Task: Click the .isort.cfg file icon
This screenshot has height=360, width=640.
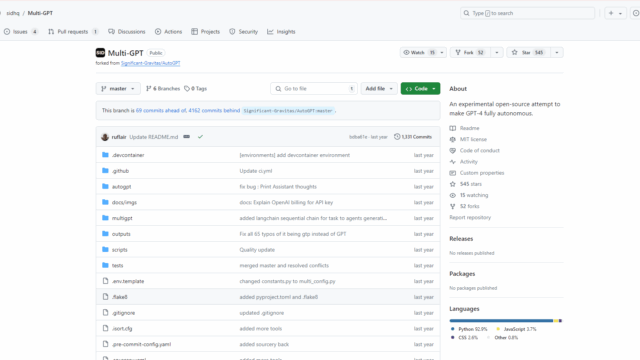Action: tap(105, 328)
